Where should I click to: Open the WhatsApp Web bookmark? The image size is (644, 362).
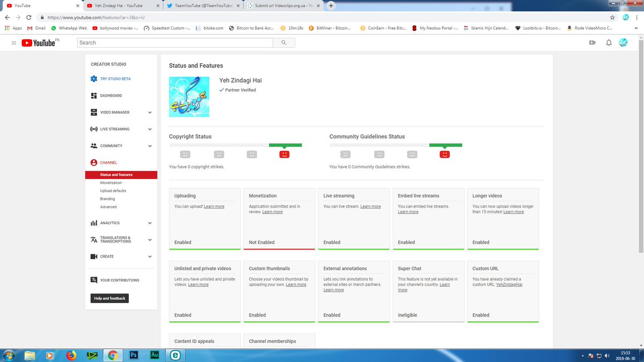tap(69, 28)
